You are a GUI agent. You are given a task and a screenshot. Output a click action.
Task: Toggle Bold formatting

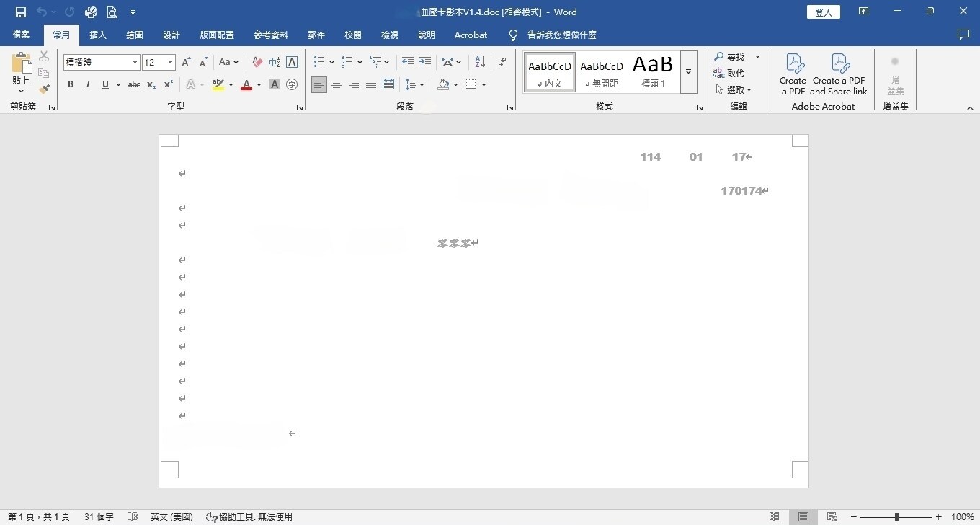pos(71,84)
